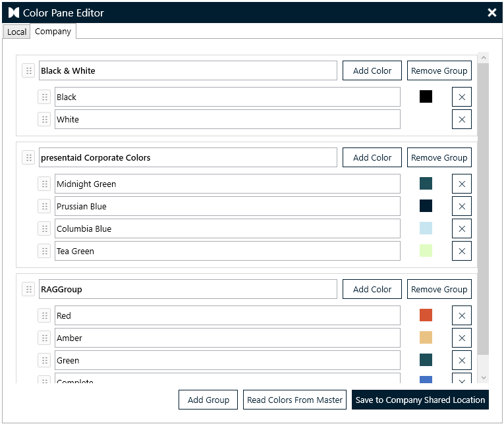Save to Company Shared Location
The image size is (504, 424).
[x=420, y=400]
